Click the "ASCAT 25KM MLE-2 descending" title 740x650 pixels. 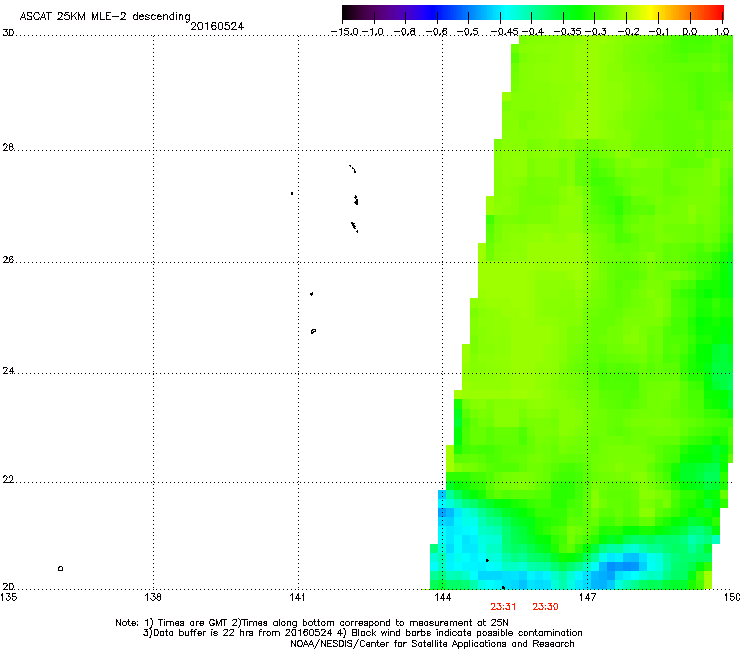point(105,16)
